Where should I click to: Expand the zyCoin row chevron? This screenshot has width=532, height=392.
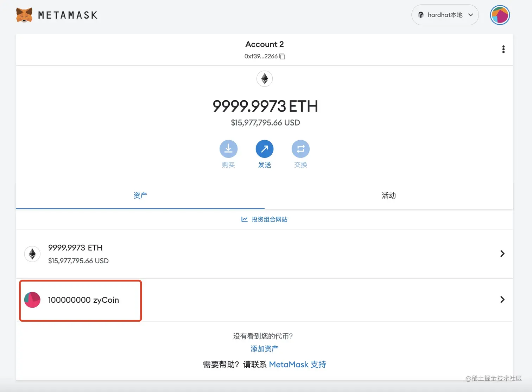point(502,300)
